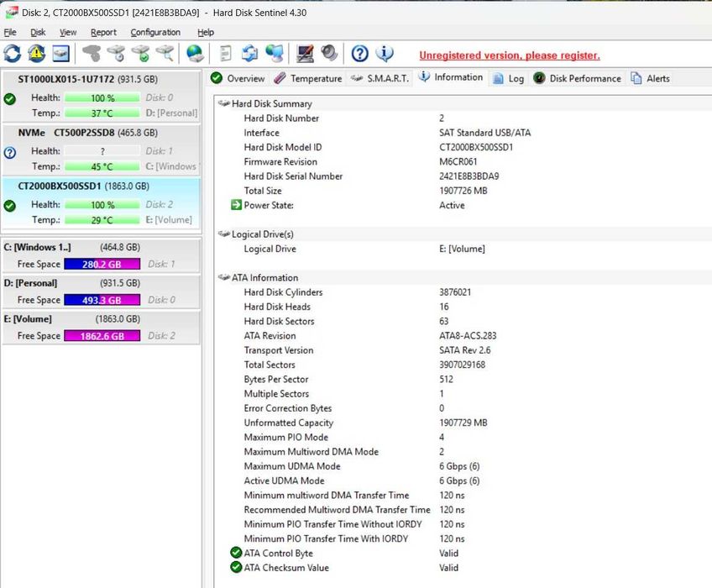Select the CT2000BX500SSD1 disk entry
This screenshot has height=588, width=712.
102,203
